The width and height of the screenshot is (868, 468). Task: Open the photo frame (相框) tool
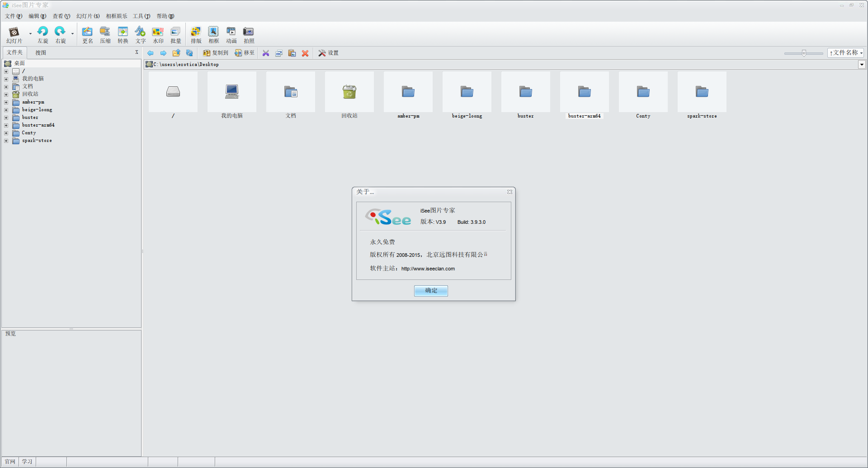click(x=213, y=32)
